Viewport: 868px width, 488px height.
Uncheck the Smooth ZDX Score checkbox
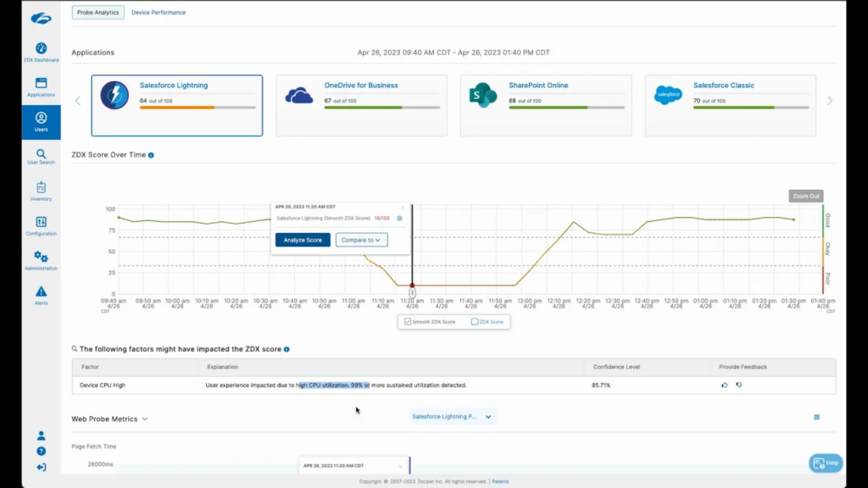pos(408,321)
